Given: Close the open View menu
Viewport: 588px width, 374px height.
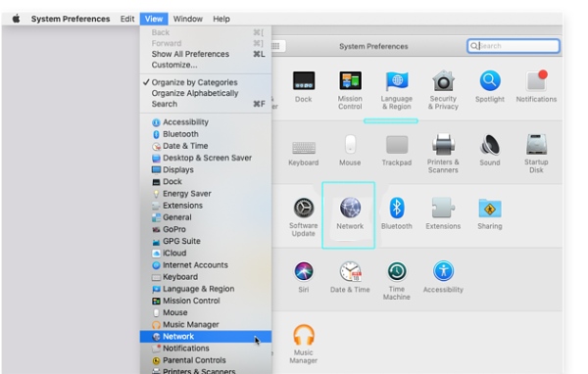Looking at the screenshot, I should click(154, 19).
